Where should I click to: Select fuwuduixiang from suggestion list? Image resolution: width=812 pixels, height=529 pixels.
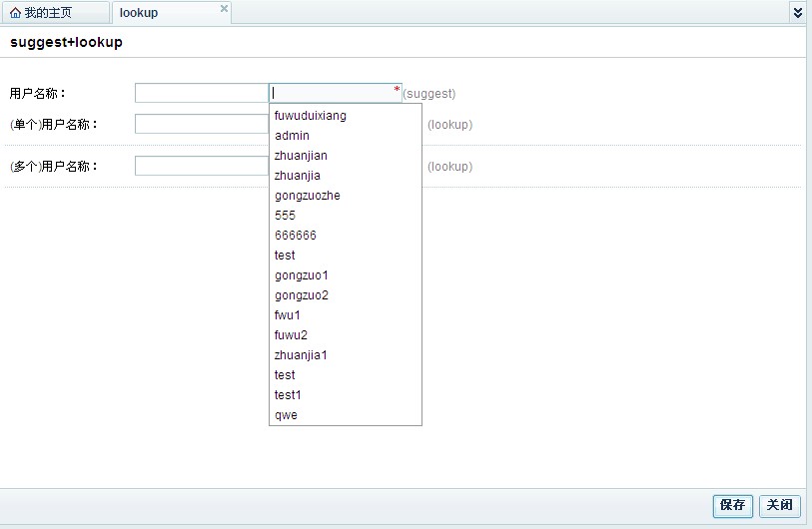pos(346,116)
